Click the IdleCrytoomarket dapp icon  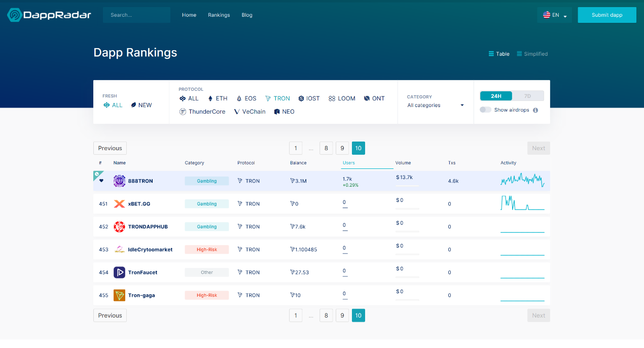119,250
